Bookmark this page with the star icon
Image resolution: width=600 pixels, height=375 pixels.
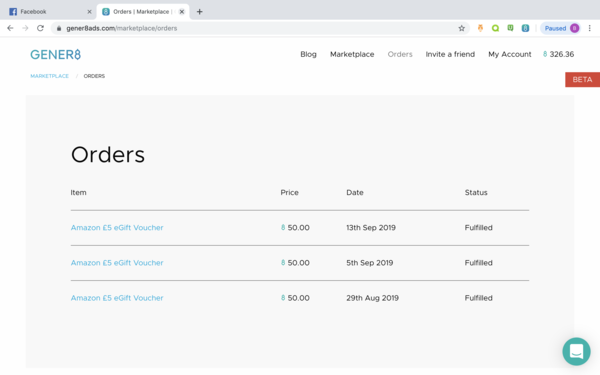point(461,28)
